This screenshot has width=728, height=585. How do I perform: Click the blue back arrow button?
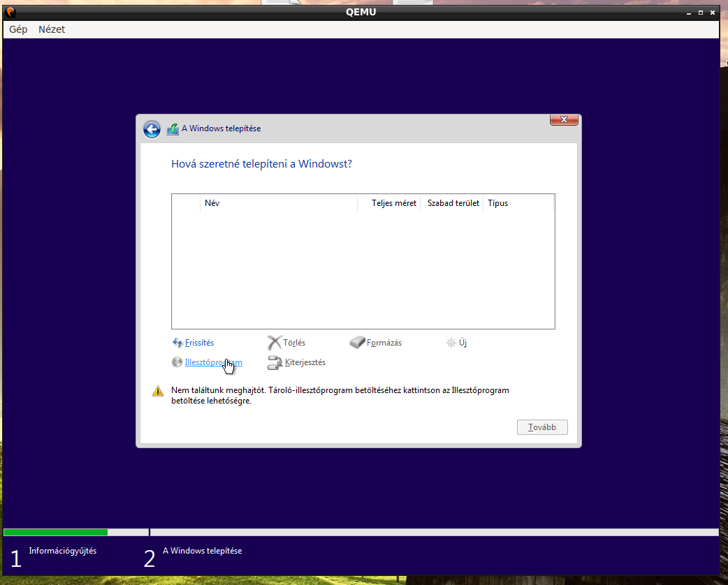152,129
